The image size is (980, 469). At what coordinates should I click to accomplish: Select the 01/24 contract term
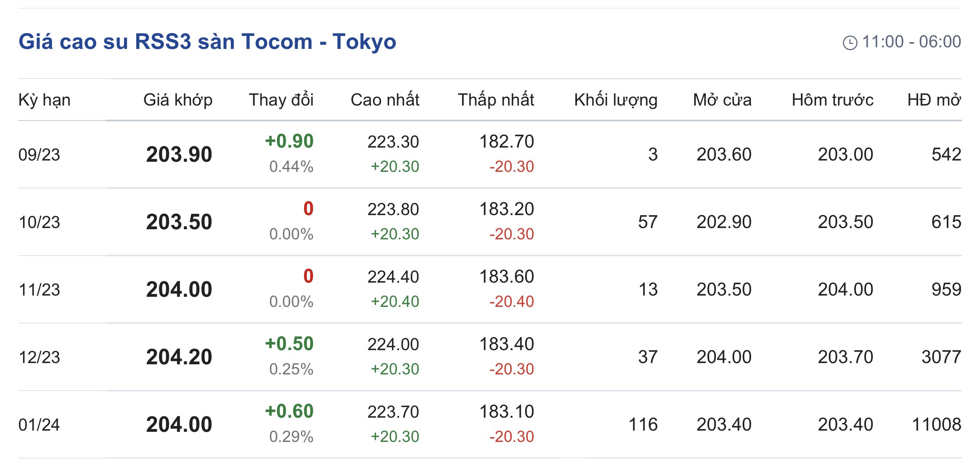[x=39, y=425]
